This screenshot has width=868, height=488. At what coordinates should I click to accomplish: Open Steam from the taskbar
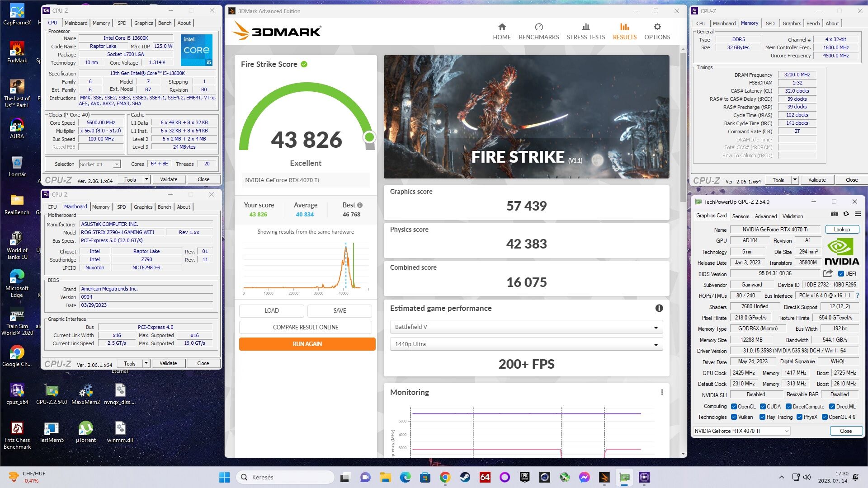[465, 477]
